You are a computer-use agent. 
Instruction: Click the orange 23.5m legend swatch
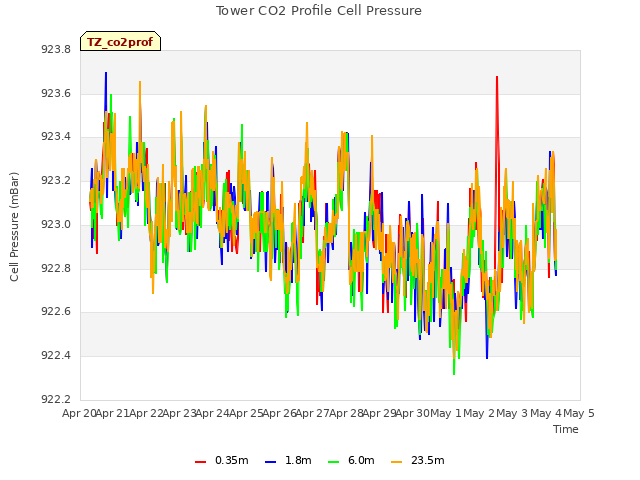pos(396,462)
